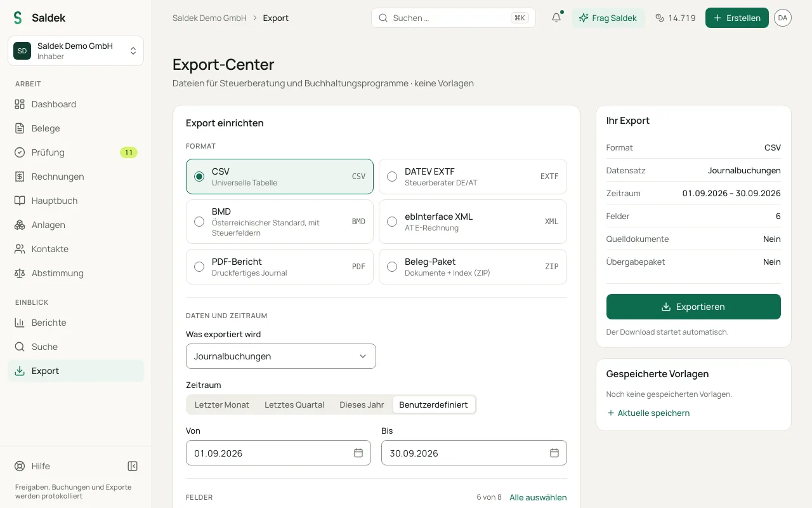This screenshot has height=508, width=812.
Task: Click the Rechnungen invoice icon
Action: (x=20, y=177)
